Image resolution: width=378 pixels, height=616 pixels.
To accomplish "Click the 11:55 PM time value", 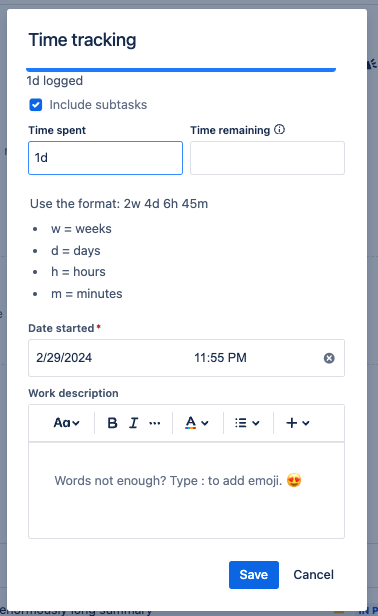I will [220, 358].
